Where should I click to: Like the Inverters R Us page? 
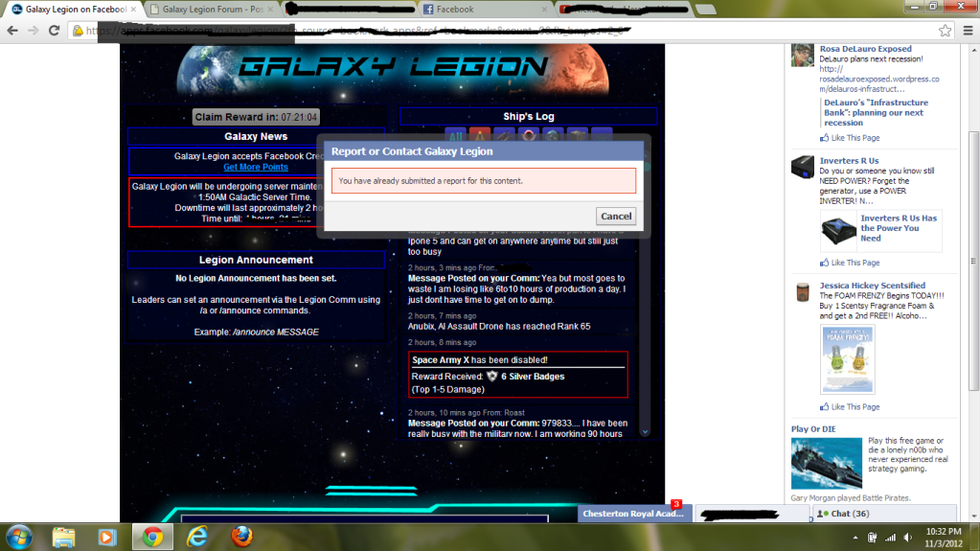tap(850, 263)
